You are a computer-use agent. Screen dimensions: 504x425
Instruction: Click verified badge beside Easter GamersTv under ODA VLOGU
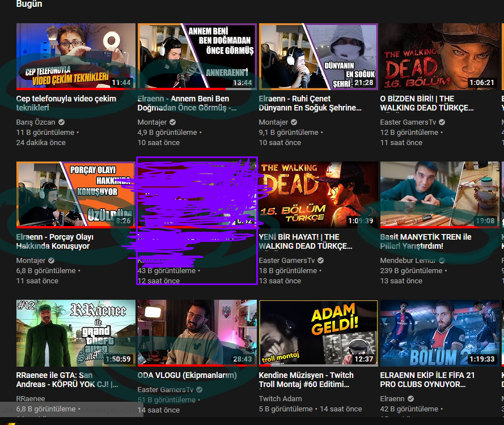point(200,390)
